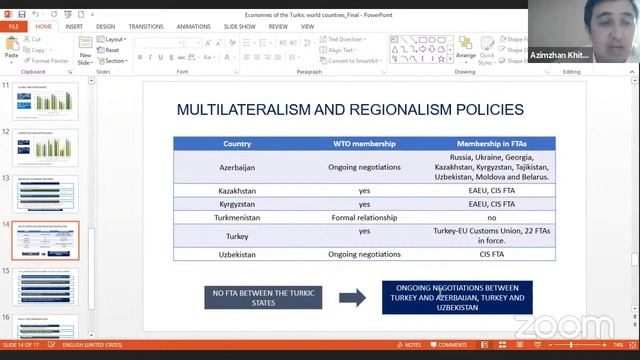This screenshot has width=640, height=360.
Task: Toggle Italic formatting
Action: click(x=150, y=58)
